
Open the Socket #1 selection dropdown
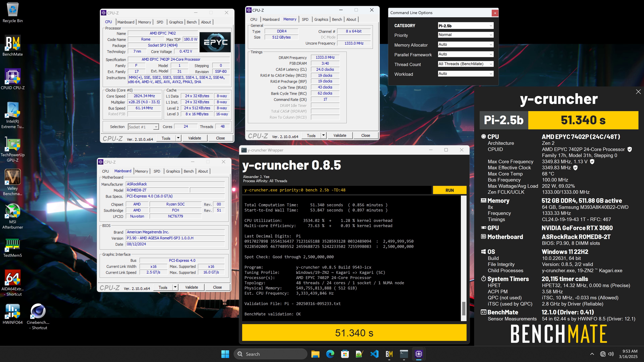point(143,127)
